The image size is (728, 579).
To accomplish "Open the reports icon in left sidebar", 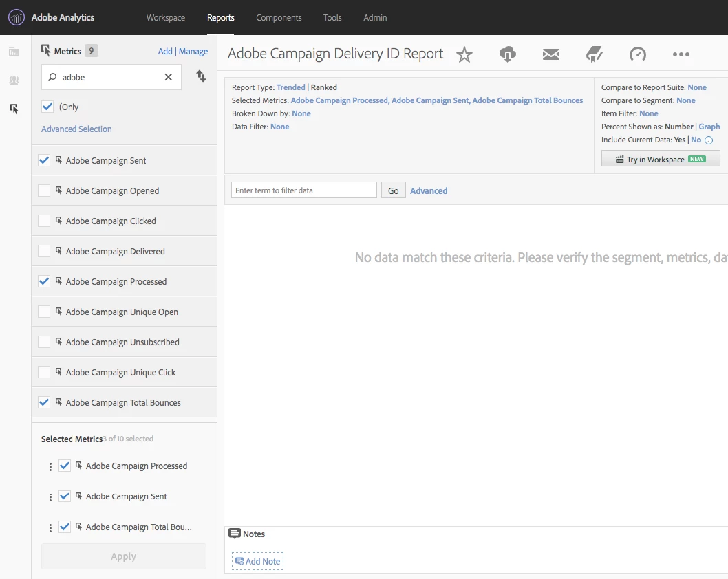I will click(14, 51).
